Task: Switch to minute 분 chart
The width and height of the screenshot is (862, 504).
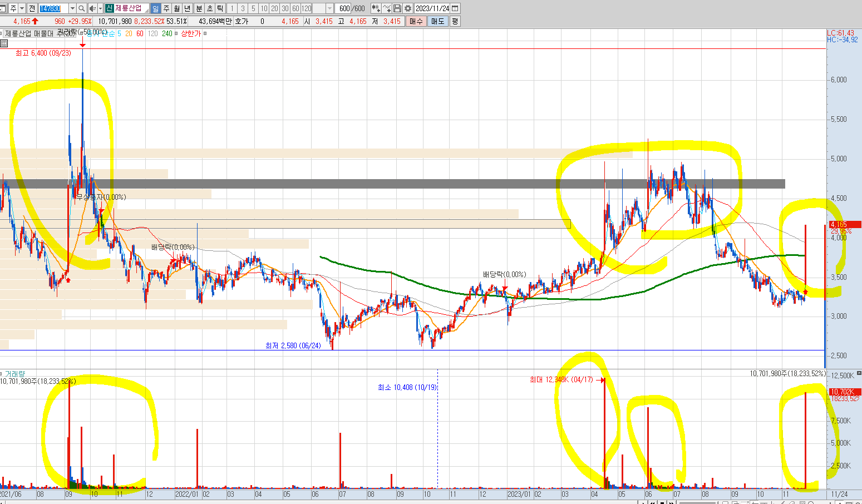Action: pos(199,8)
